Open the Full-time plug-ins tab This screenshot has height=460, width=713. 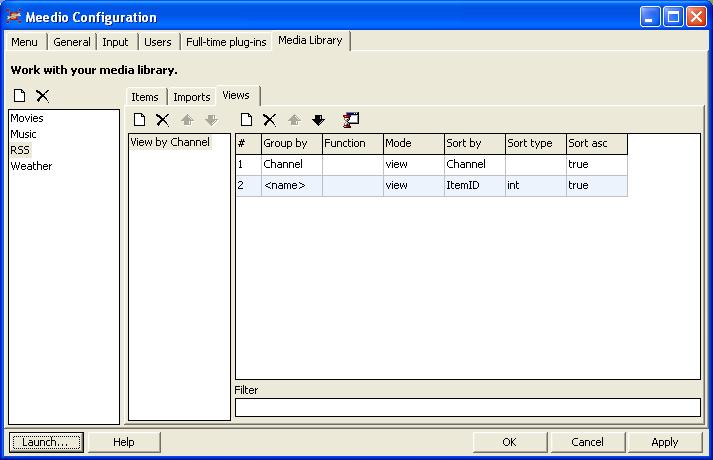tap(225, 42)
